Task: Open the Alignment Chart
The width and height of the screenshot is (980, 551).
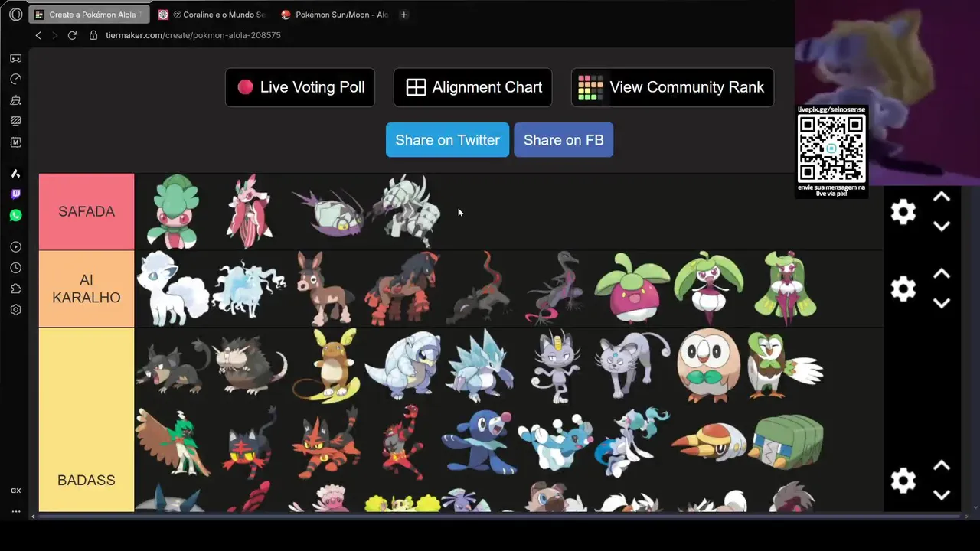Action: (473, 87)
